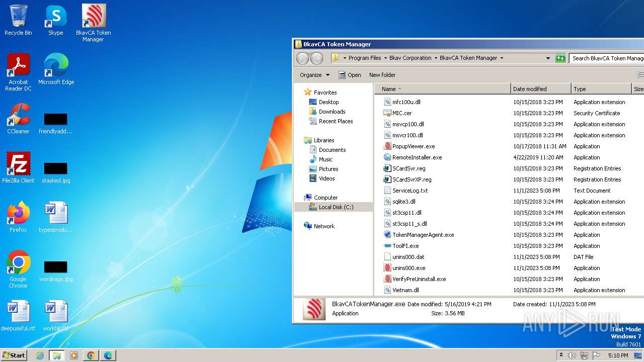644x362 pixels.
Task: Select TokenManagerAgent.exe file
Action: coord(423,235)
